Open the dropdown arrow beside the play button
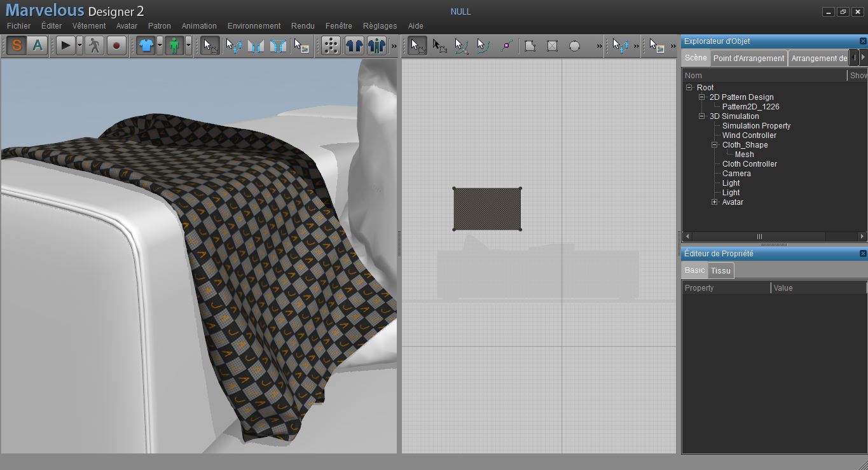 tap(80, 46)
